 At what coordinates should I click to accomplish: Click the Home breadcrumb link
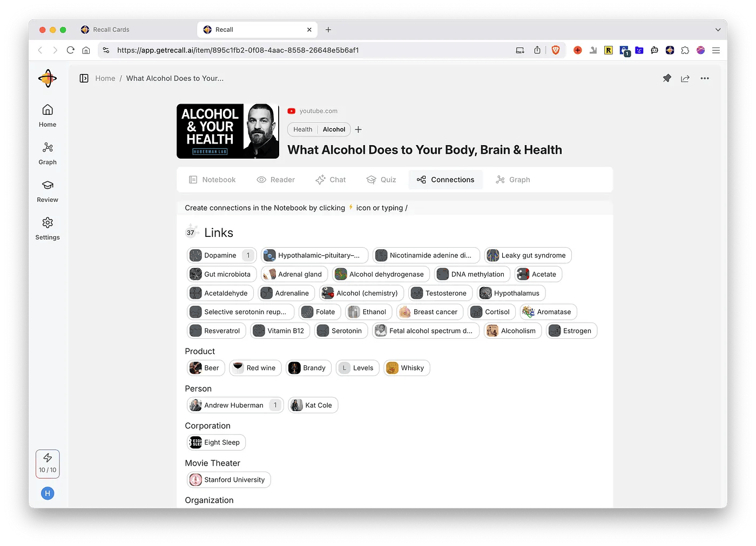pos(105,78)
